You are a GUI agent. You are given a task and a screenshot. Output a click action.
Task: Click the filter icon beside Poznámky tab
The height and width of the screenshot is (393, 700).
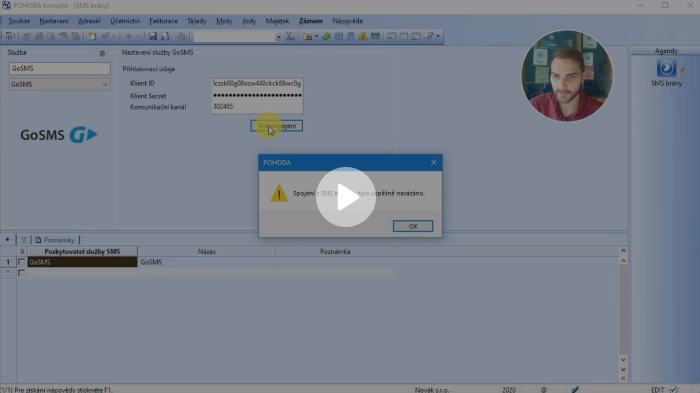pos(24,240)
